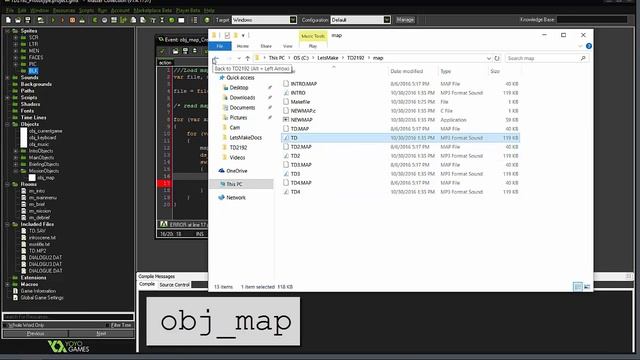Open the Play tab under Music Tools

313,46
